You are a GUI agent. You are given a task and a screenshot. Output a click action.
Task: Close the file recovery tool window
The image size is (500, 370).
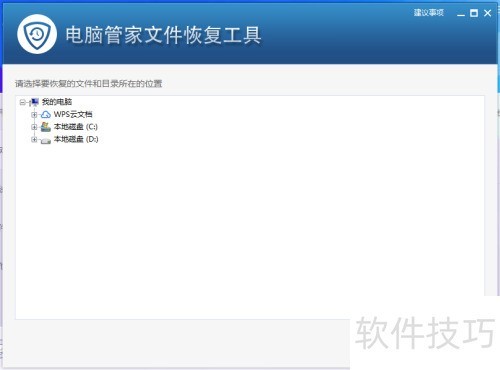point(487,13)
